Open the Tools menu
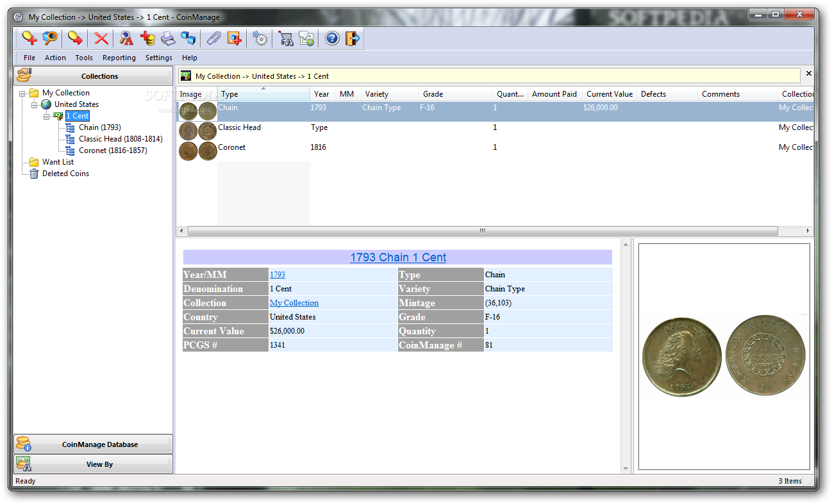832x504 pixels. (84, 58)
